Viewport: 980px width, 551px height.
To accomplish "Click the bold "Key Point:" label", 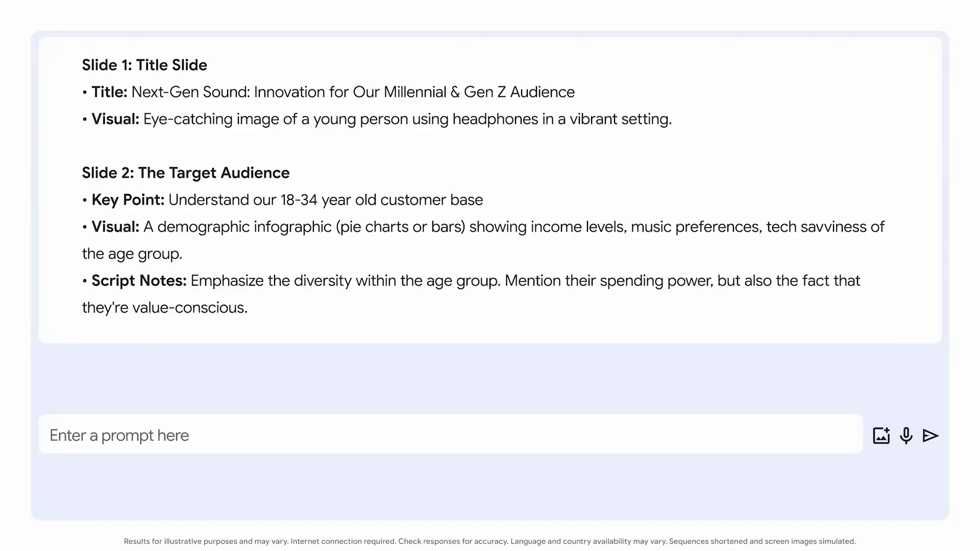I will pyautogui.click(x=128, y=200).
